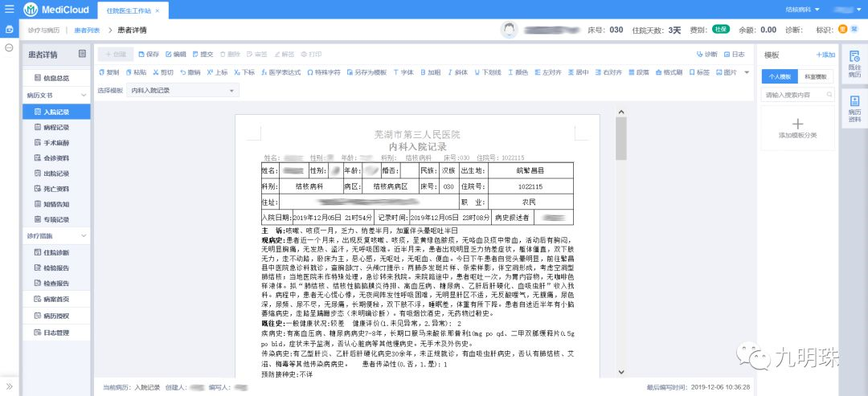
Task: Open 信息总览 in the sidebar
Action: tap(56, 78)
